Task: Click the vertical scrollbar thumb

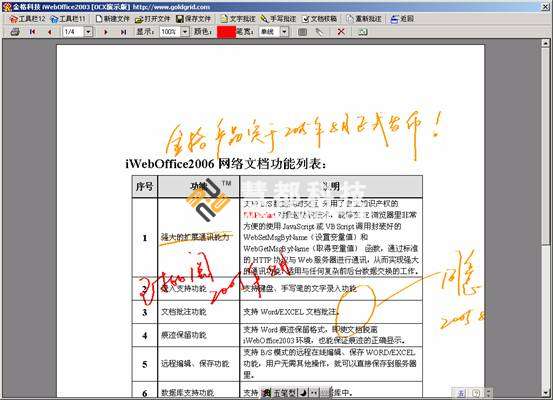Action: 545,145
